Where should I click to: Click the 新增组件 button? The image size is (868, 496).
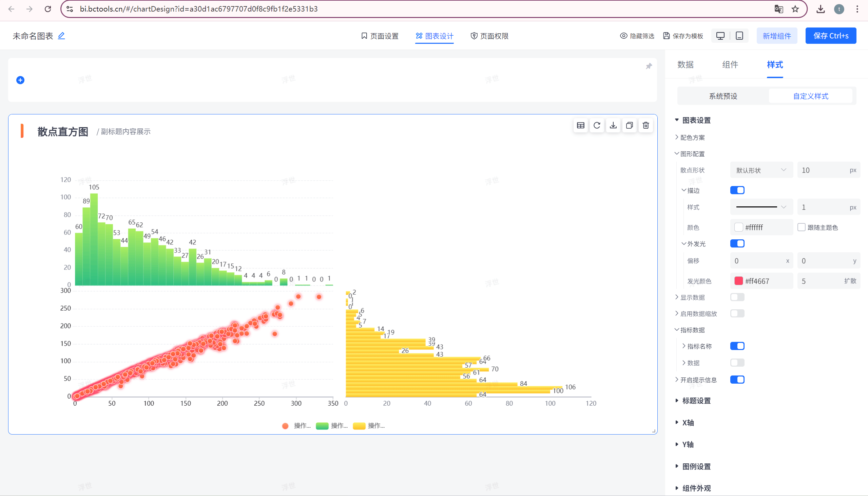click(777, 36)
